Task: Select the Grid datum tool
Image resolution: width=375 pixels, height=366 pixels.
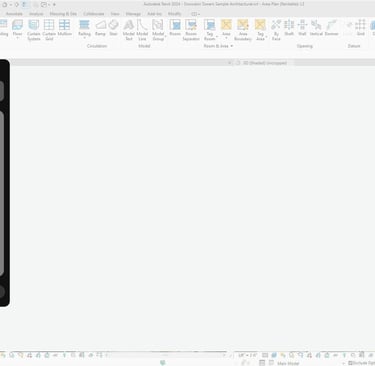Action: [x=360, y=28]
